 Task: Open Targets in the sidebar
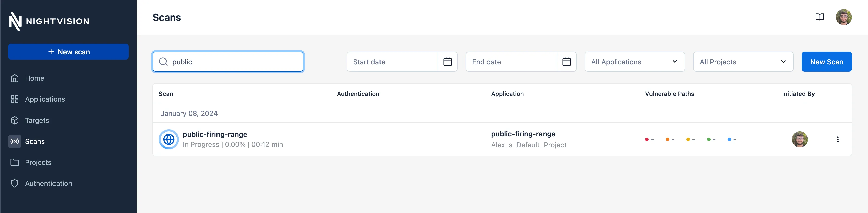pos(68,120)
